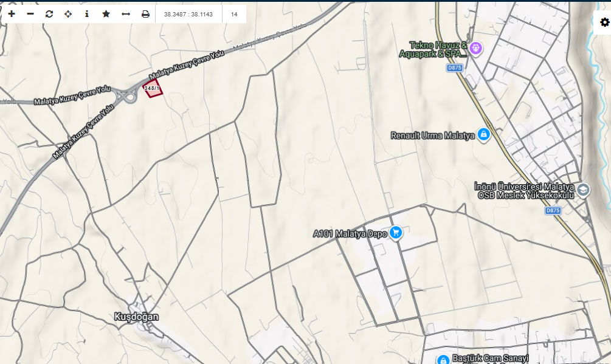Zoom in with the plus button
The width and height of the screenshot is (611, 364).
coord(12,14)
